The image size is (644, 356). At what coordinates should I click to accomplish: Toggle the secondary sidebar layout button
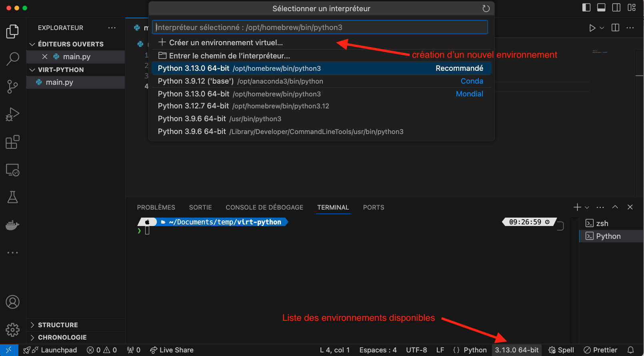click(x=616, y=8)
